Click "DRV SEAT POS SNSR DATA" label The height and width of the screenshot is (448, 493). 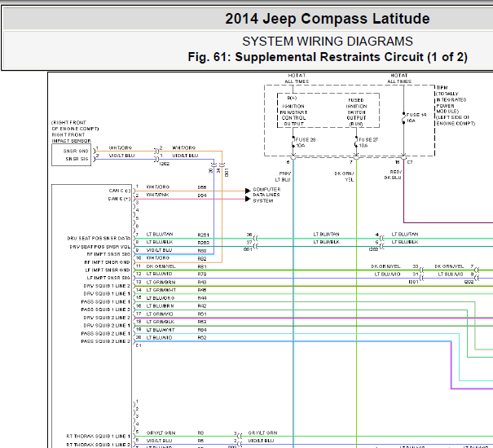tap(99, 239)
